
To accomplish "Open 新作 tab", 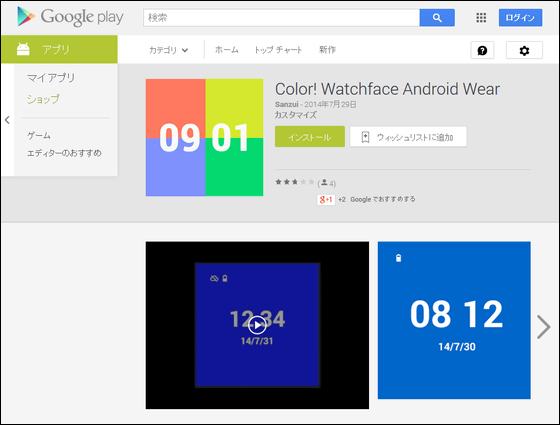I will [327, 50].
